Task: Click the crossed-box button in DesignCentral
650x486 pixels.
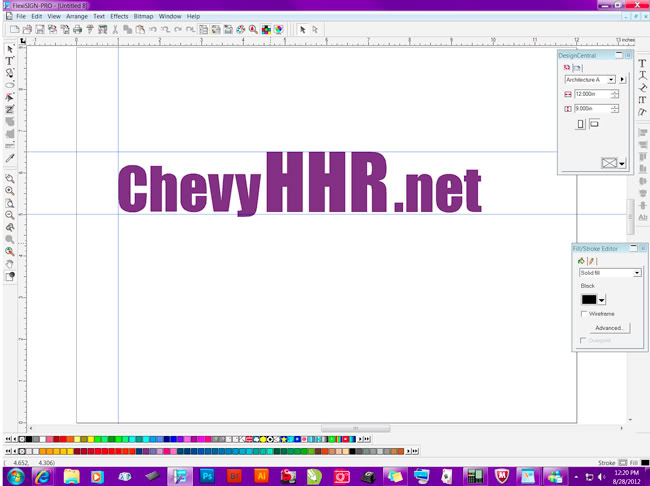Action: pyautogui.click(x=609, y=163)
